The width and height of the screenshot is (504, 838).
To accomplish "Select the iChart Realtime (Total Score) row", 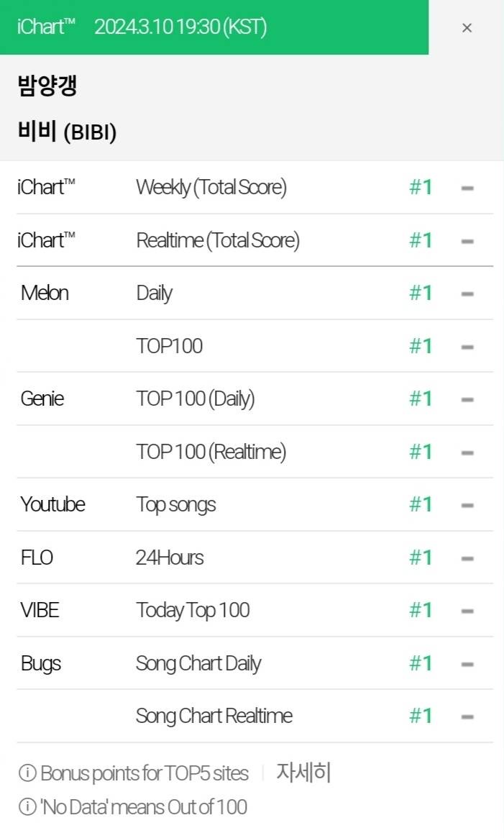I will point(255,240).
